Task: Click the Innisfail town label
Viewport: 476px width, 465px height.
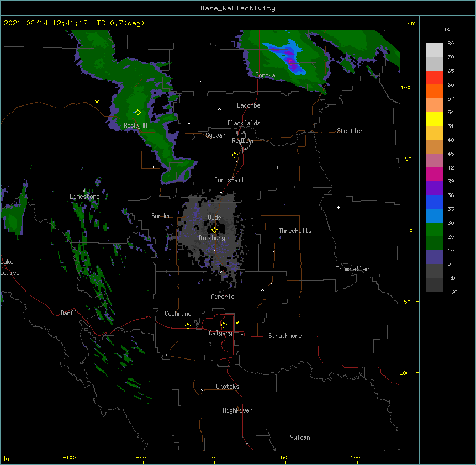Action: (x=229, y=180)
